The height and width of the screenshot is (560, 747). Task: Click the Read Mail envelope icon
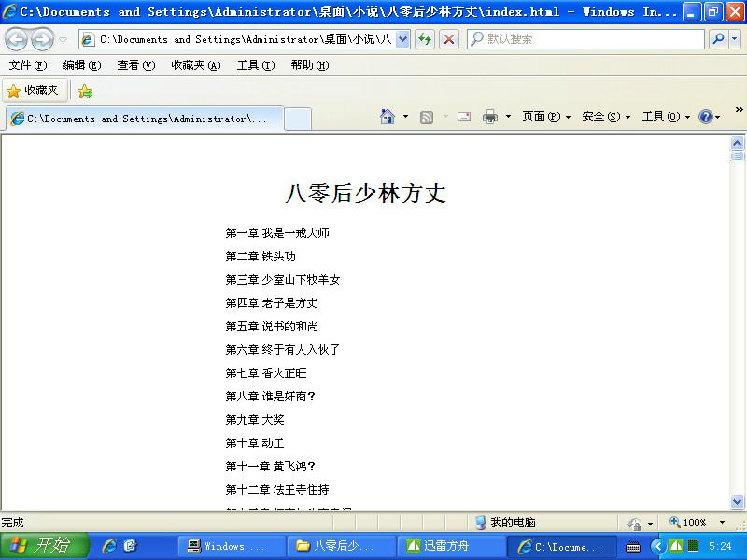coord(463,117)
